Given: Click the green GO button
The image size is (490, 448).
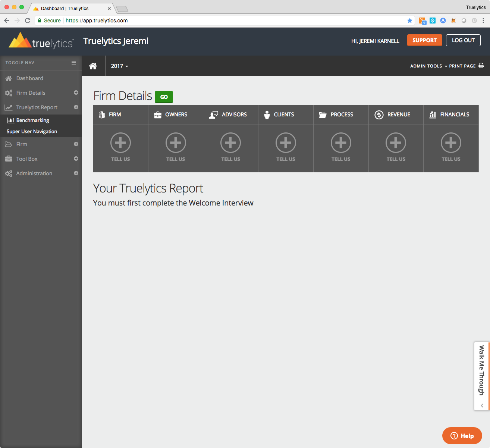Looking at the screenshot, I should pos(164,97).
